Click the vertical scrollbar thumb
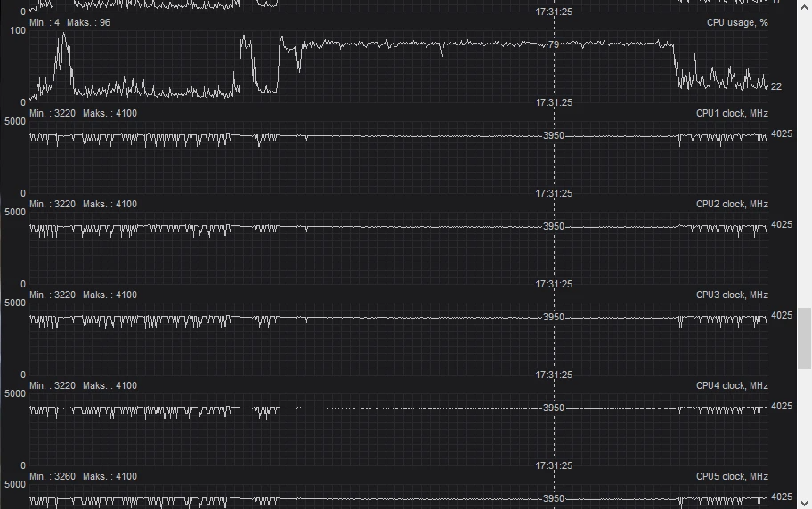This screenshot has width=812, height=509. click(804, 339)
